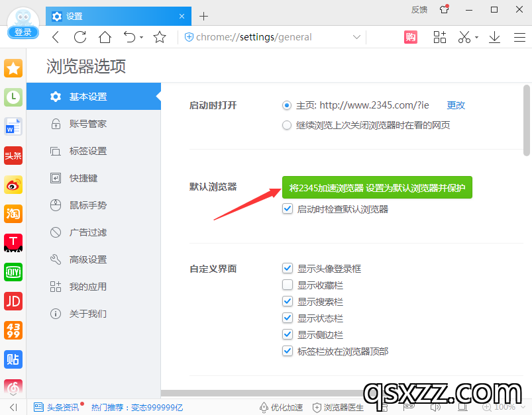Toggle 标签栏放在浏览器顶部 checkbox
The height and width of the screenshot is (415, 532).
point(288,351)
